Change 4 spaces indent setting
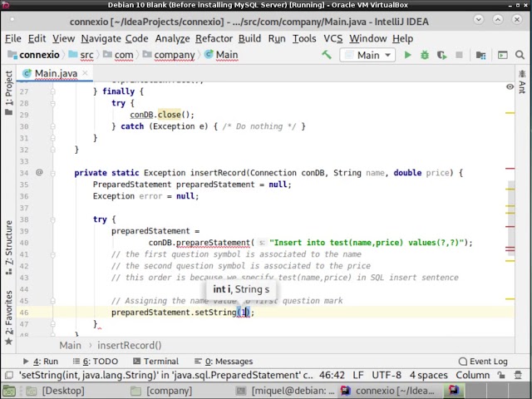The height and width of the screenshot is (399, 532). click(x=428, y=375)
